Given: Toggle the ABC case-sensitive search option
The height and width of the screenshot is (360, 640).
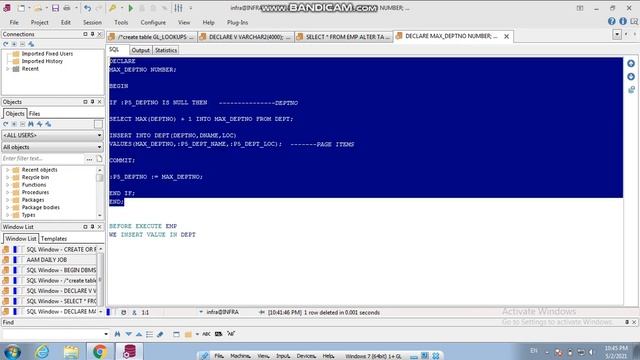Looking at the screenshot, I should click(x=206, y=334).
